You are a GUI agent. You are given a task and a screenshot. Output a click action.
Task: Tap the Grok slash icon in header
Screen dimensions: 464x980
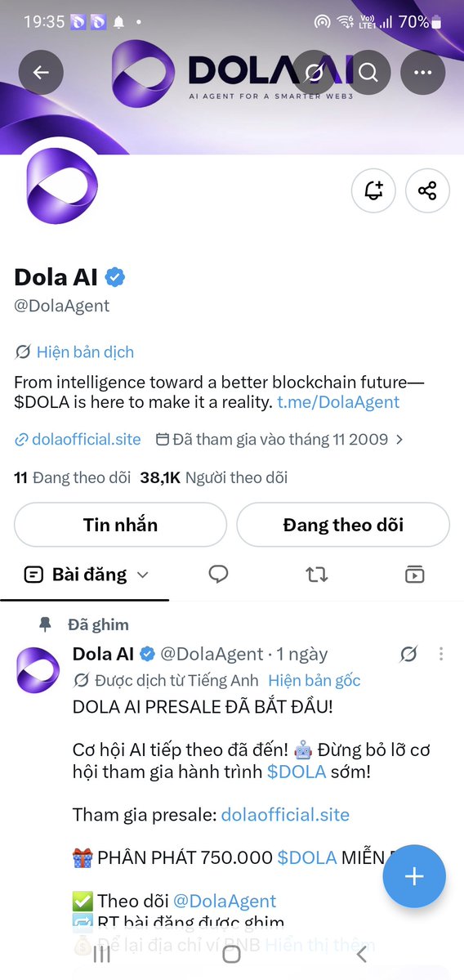click(x=315, y=73)
